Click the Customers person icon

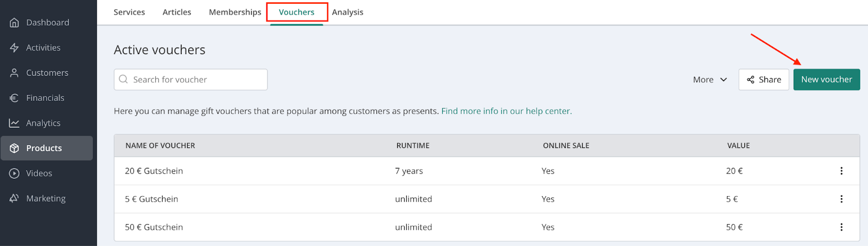point(14,73)
